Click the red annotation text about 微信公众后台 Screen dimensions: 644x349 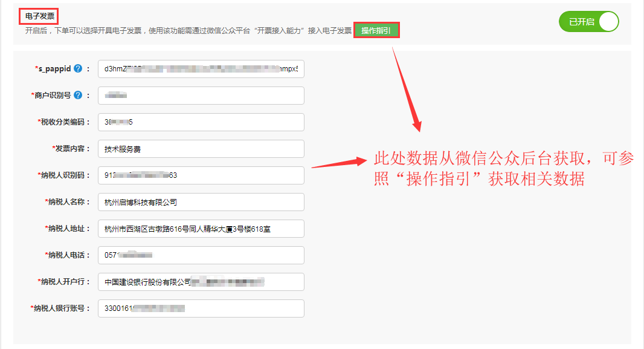503,169
